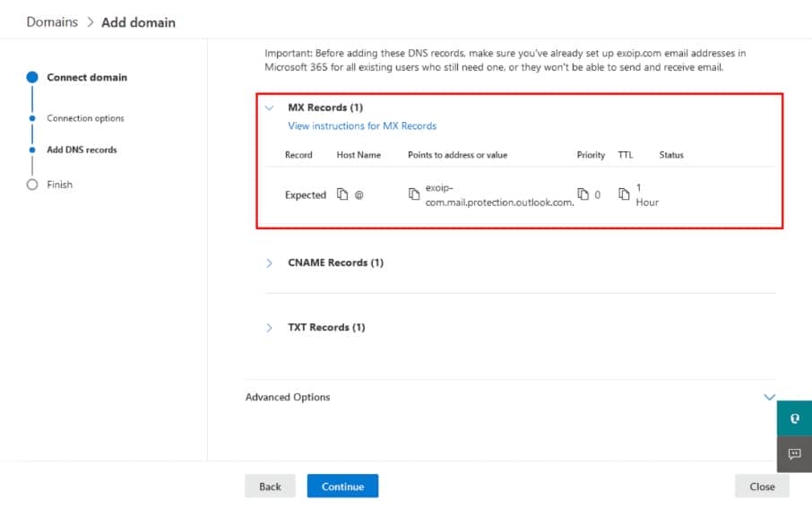
Task: Select Connect domain step
Action: coord(87,77)
